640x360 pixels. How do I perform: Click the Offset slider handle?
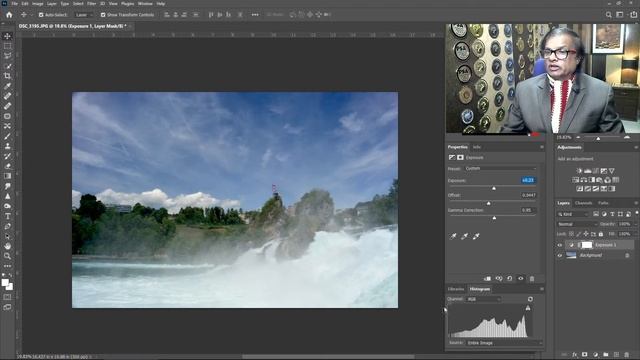pyautogui.click(x=489, y=203)
